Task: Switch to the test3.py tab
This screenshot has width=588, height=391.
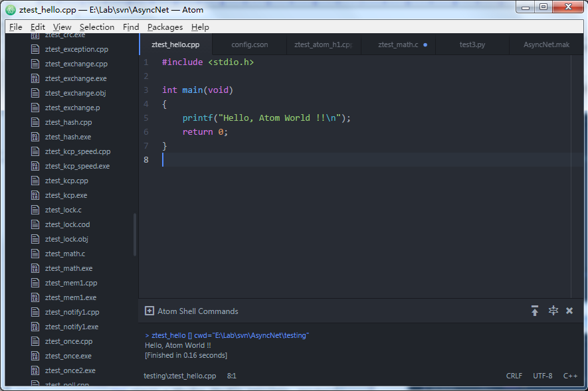Action: 472,44
